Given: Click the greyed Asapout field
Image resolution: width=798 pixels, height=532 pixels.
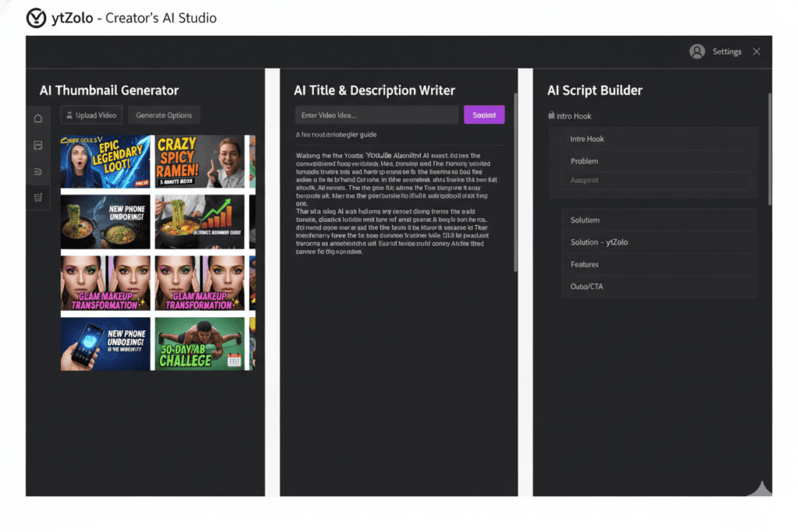Looking at the screenshot, I should coord(655,180).
